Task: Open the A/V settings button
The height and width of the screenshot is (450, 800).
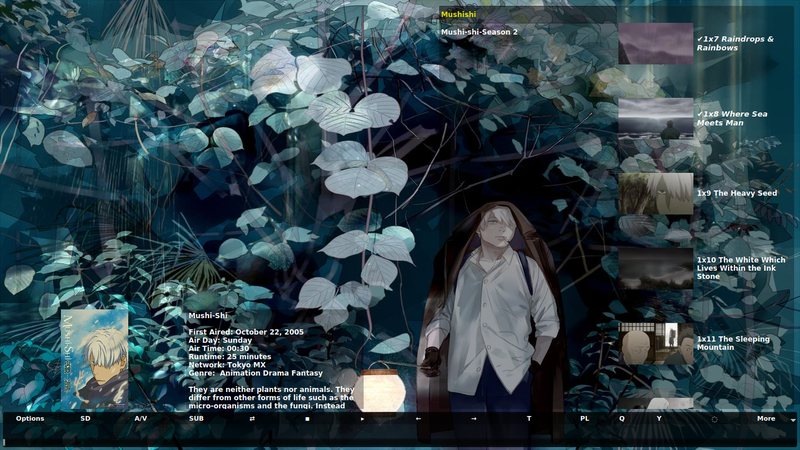Action: coord(141,418)
